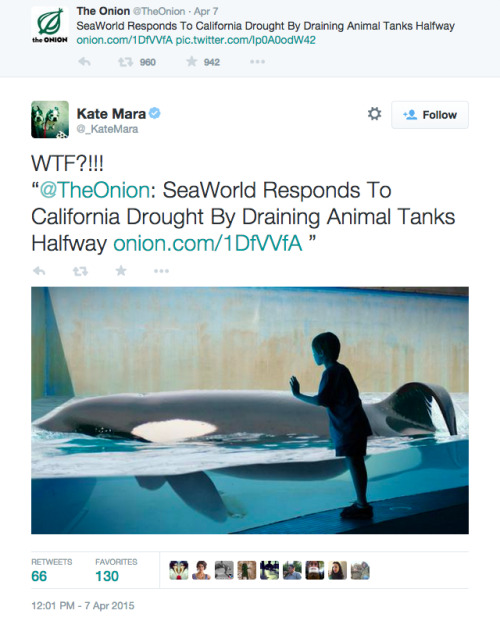Open the gear settings dropdown
500x628 pixels.
(x=374, y=114)
